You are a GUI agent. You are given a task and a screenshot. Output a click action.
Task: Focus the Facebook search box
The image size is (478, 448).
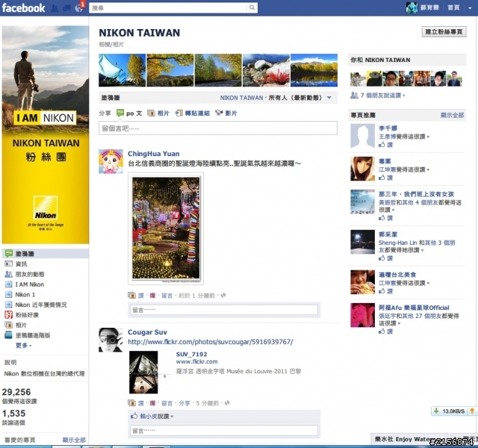[x=168, y=7]
